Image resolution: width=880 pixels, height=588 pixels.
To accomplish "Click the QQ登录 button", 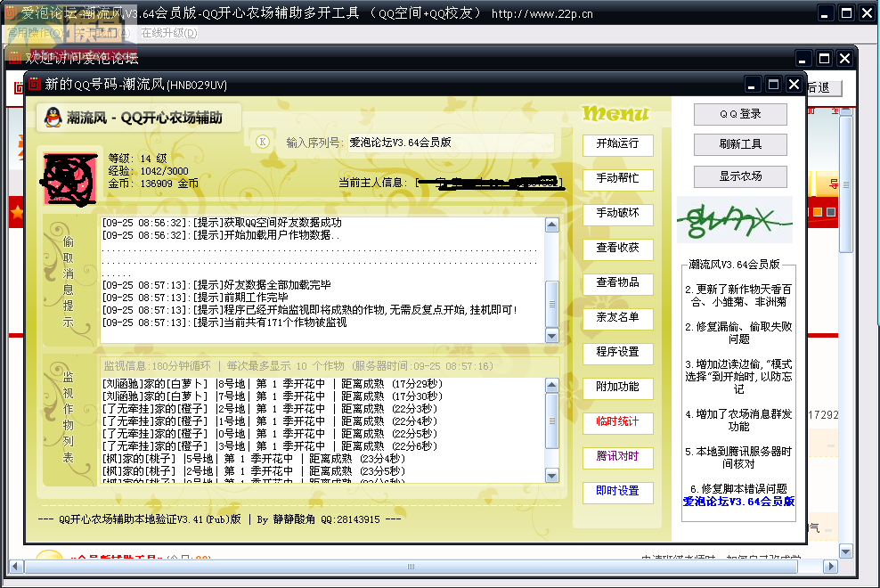I will [x=740, y=115].
